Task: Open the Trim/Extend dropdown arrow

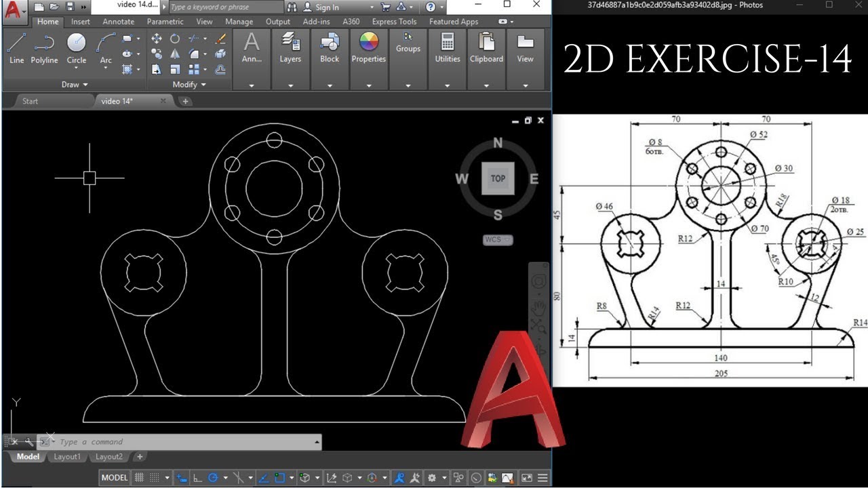Action: click(x=205, y=39)
